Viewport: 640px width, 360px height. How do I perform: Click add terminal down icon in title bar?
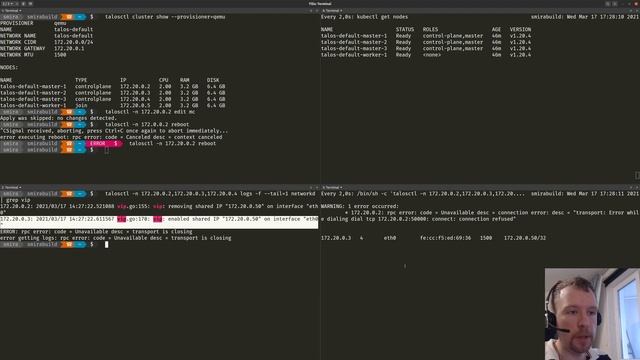30,3
